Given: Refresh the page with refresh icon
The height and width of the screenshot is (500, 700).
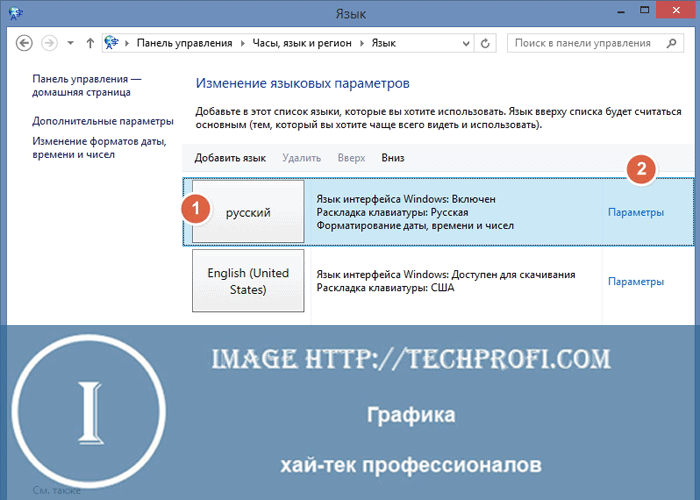Looking at the screenshot, I should (485, 43).
